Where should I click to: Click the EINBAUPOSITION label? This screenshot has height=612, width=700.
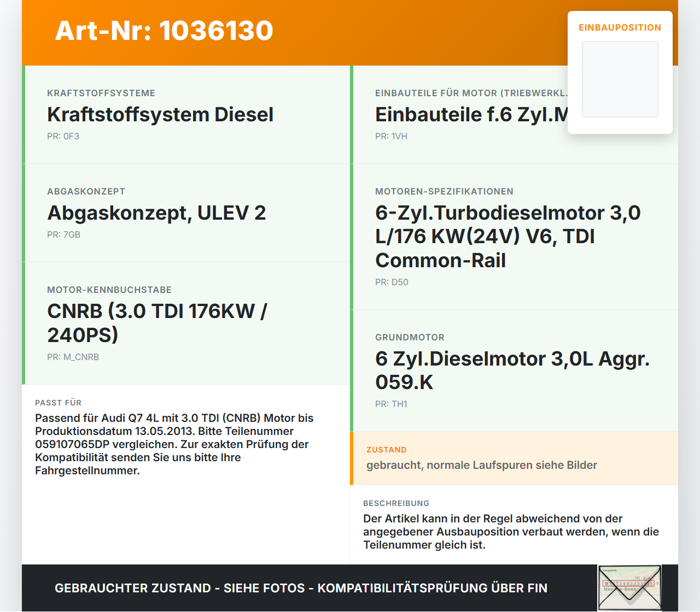pos(620,27)
